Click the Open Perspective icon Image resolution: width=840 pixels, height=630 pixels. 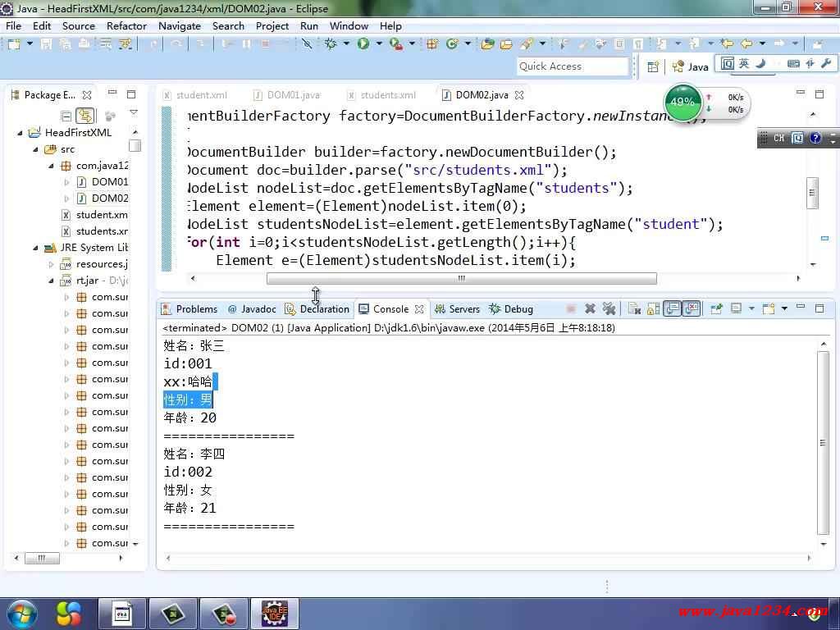(x=652, y=66)
